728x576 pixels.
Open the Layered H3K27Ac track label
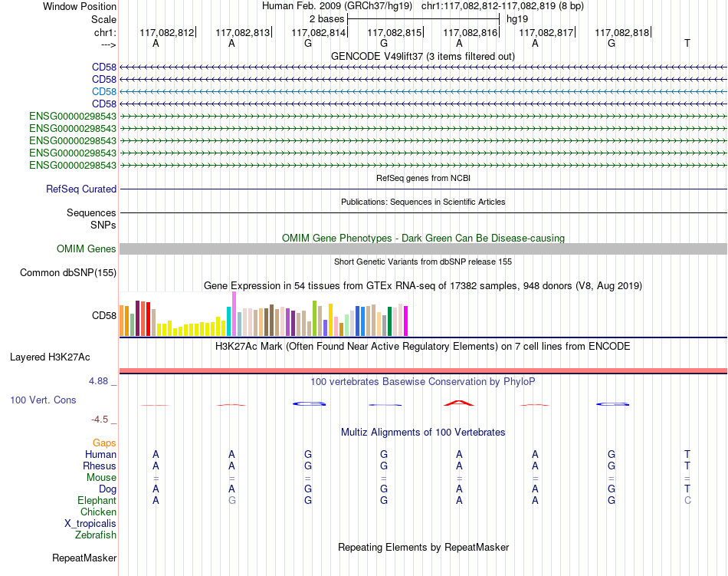click(x=50, y=357)
